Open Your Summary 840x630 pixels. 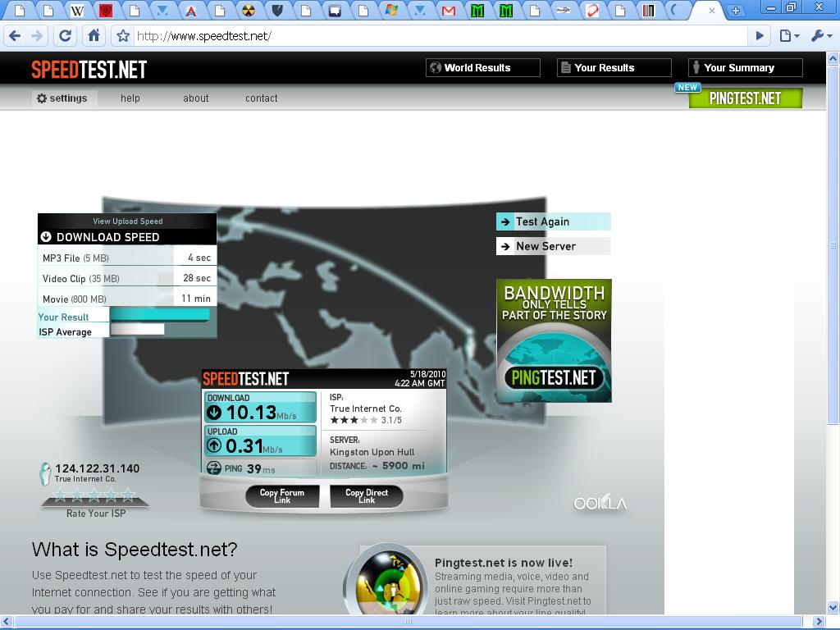(x=745, y=68)
